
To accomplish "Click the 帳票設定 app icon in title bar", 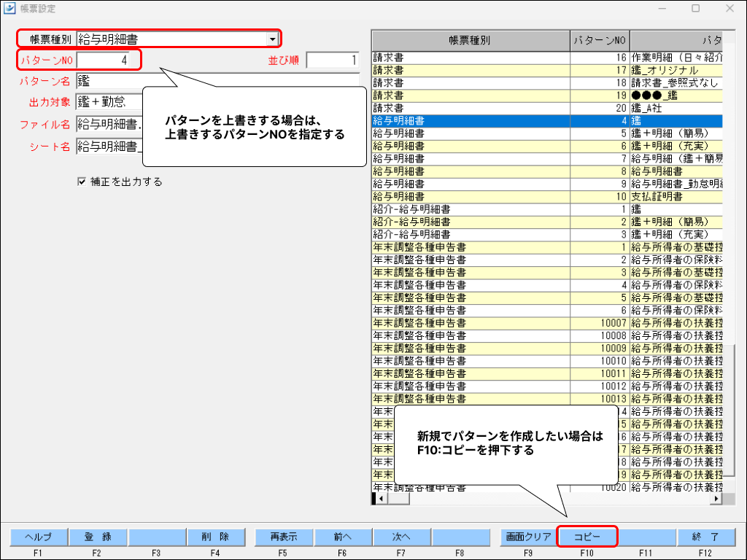I will [x=9, y=9].
